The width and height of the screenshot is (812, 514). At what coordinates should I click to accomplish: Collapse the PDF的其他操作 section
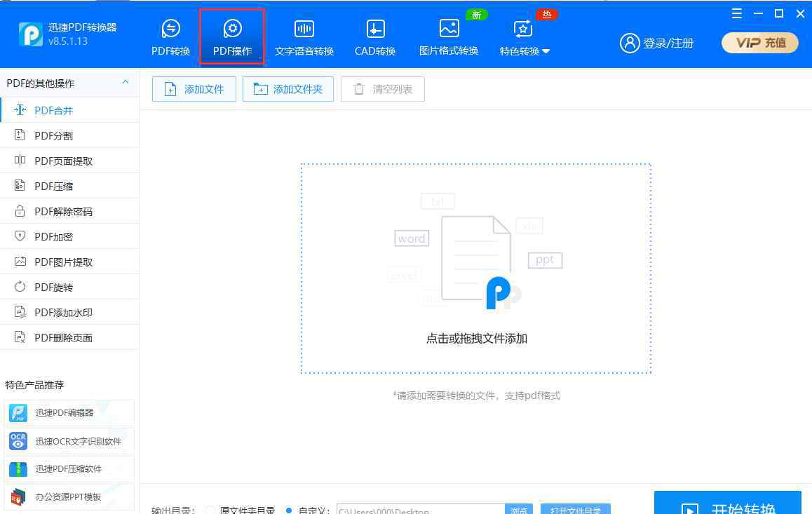[126, 82]
